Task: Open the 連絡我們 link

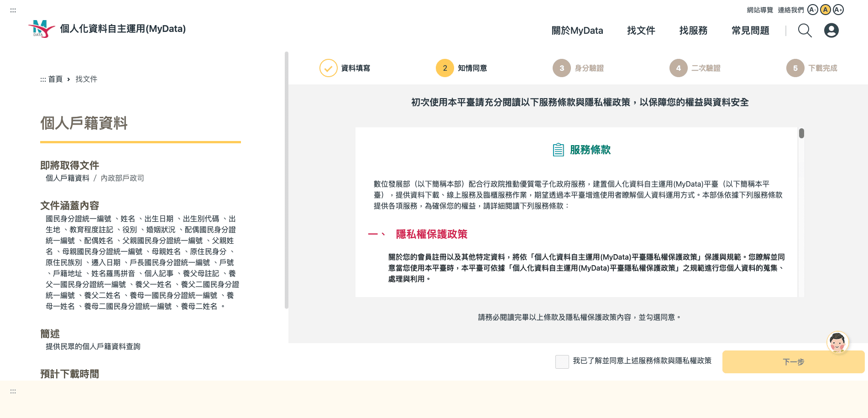Action: click(x=790, y=10)
